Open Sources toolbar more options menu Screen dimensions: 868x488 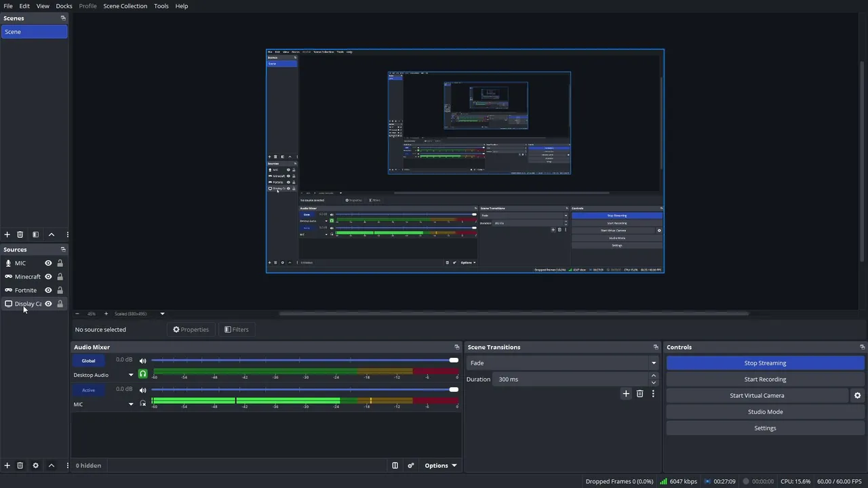(67, 466)
